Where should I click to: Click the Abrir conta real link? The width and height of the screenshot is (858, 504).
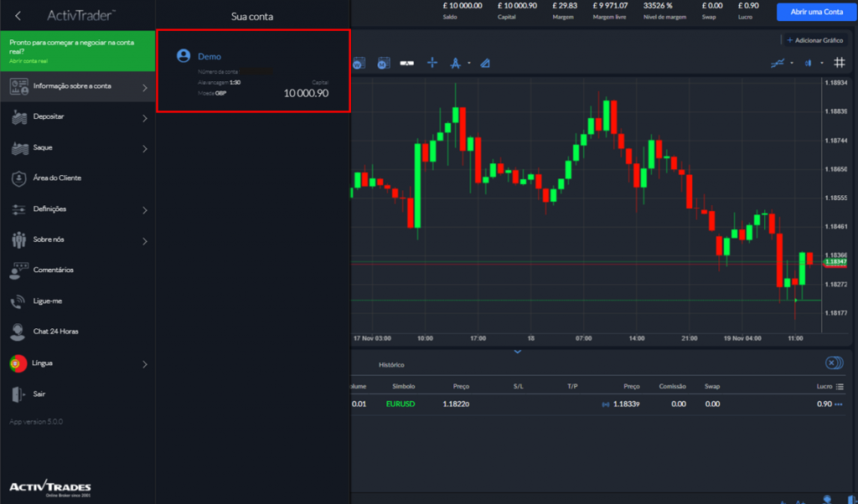(28, 61)
